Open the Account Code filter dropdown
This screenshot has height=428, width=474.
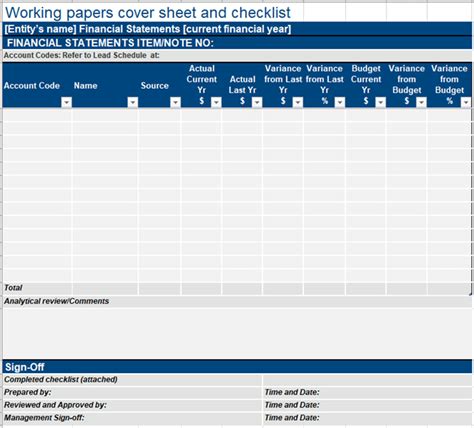pos(67,102)
